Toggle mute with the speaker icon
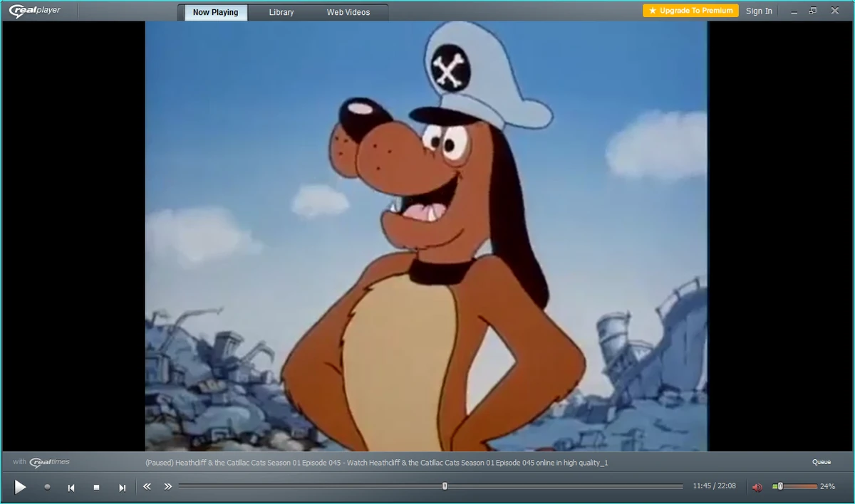The width and height of the screenshot is (855, 504). 758,487
